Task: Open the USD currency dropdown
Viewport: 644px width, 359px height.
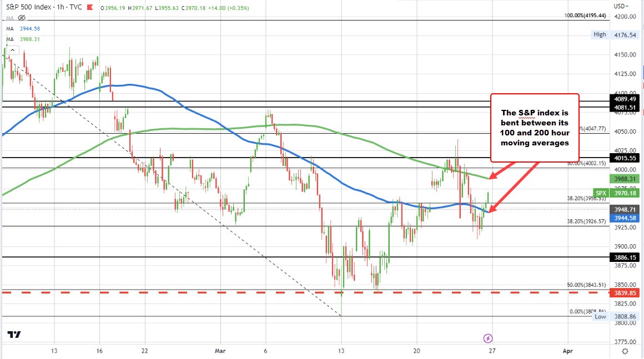Action: click(621, 6)
